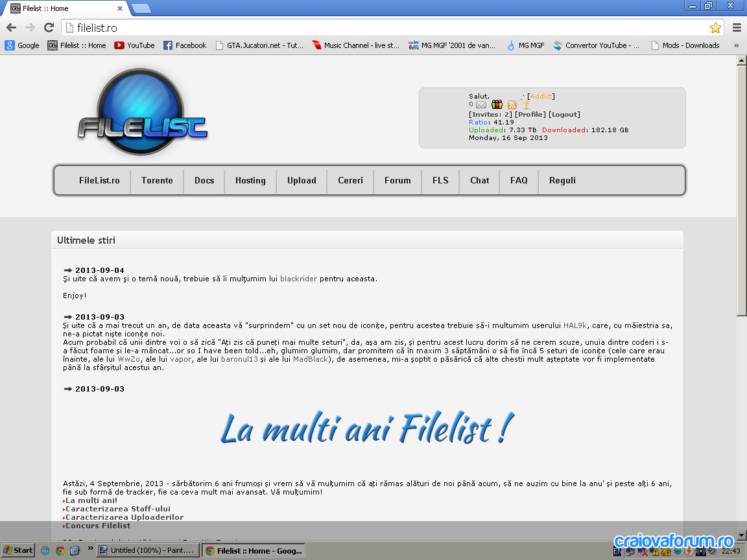The image size is (747, 560).
Task: Open the Forum menu item
Action: [x=397, y=180]
